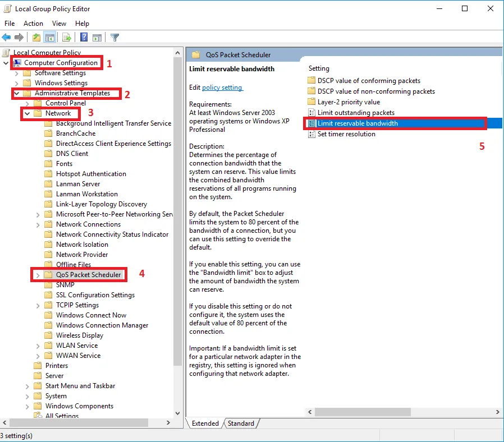Switch to the Standard tab

click(241, 423)
